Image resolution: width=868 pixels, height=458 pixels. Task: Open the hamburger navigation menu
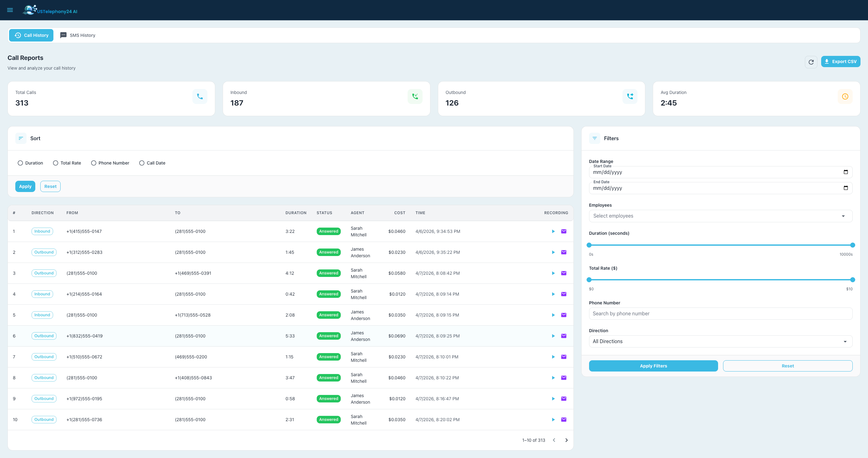point(10,10)
